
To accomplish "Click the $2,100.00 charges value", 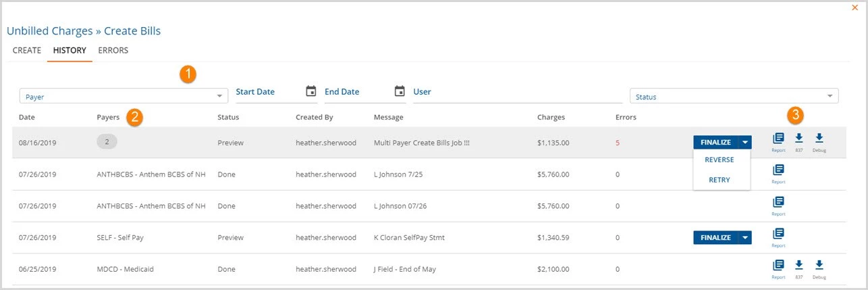I will click(553, 269).
